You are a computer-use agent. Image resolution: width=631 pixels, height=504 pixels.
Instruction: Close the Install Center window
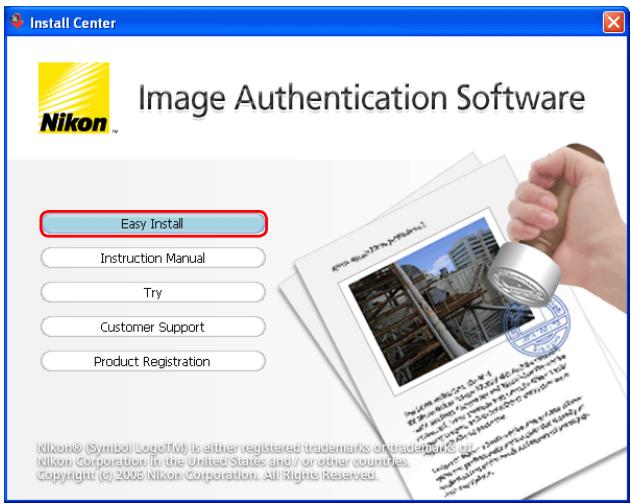[x=613, y=22]
